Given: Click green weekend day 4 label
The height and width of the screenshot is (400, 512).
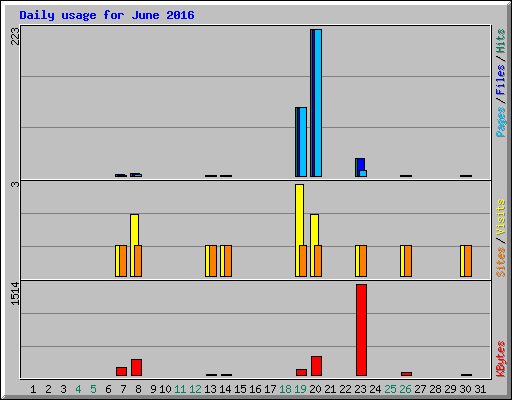Looking at the screenshot, I should pos(78,389).
